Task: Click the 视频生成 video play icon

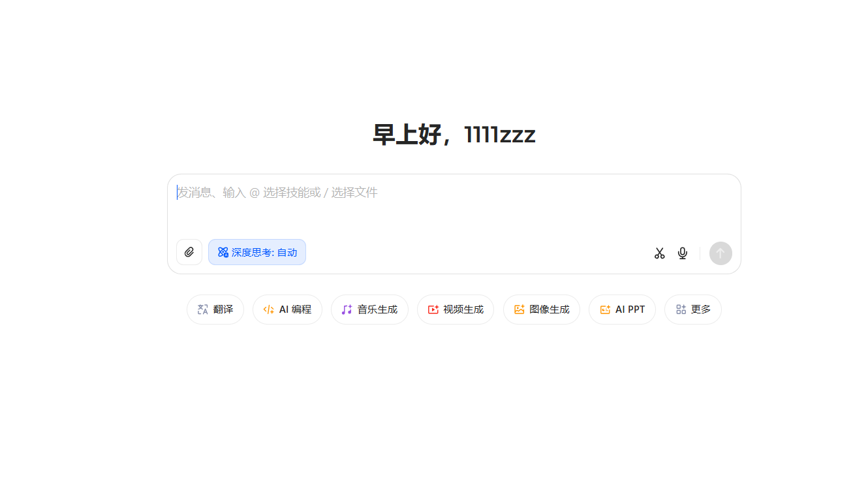Action: (432, 309)
